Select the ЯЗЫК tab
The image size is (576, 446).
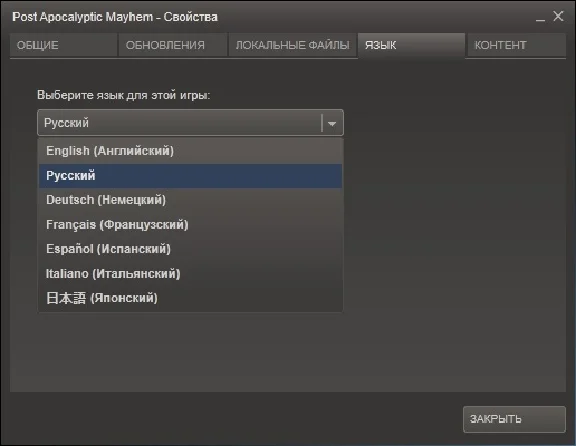pos(411,45)
